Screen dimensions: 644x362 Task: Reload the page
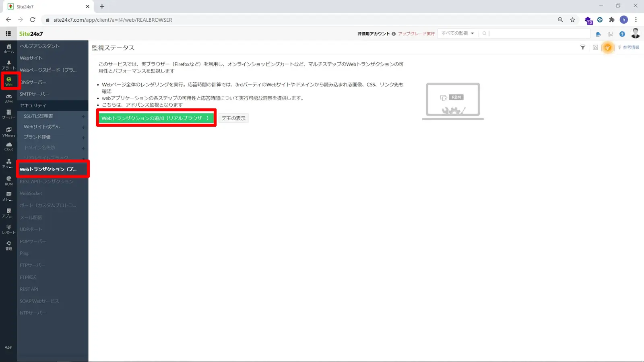tap(33, 20)
